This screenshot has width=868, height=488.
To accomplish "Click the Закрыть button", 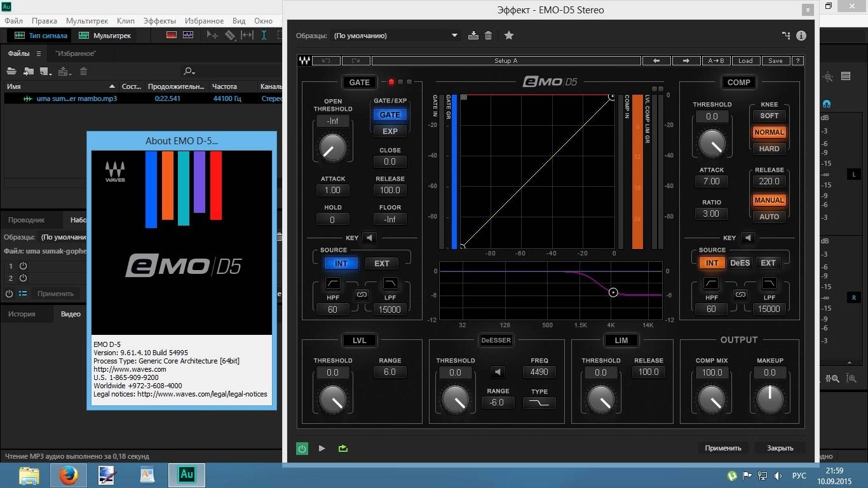I will [x=780, y=448].
